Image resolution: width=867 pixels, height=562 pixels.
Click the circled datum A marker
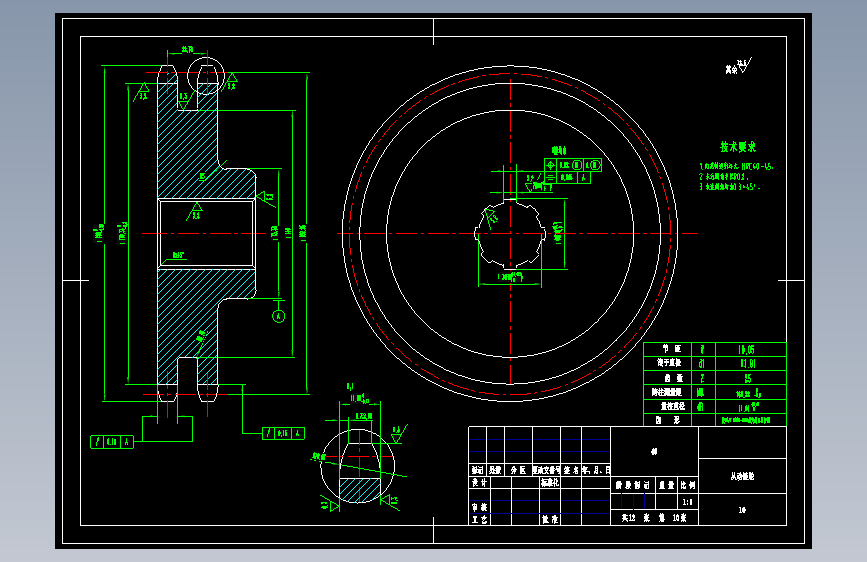click(279, 316)
